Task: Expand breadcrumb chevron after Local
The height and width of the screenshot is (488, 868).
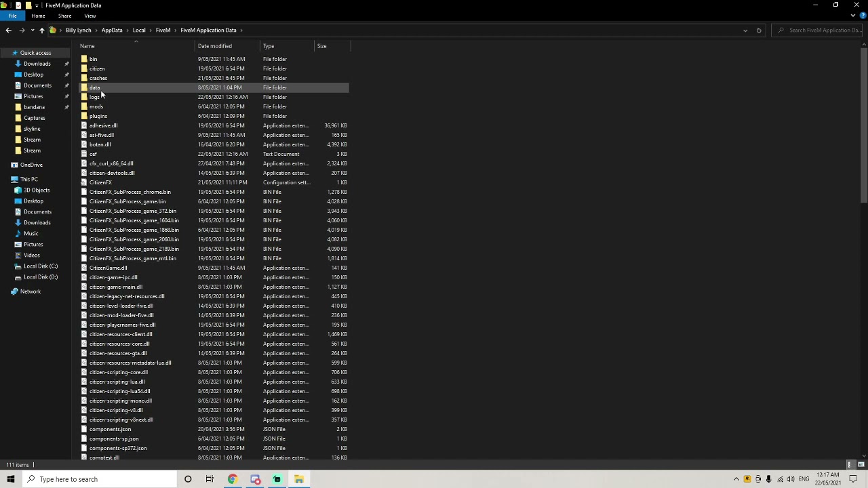Action: [151, 30]
